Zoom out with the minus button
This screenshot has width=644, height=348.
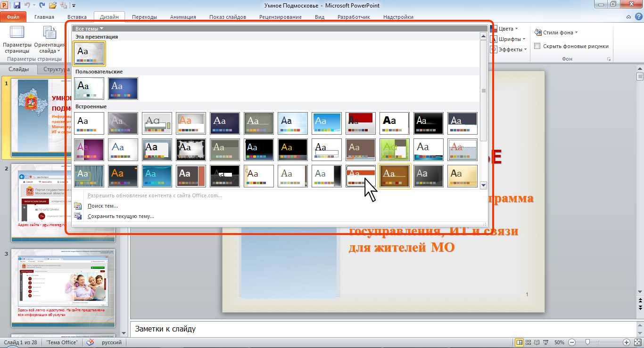[571, 342]
